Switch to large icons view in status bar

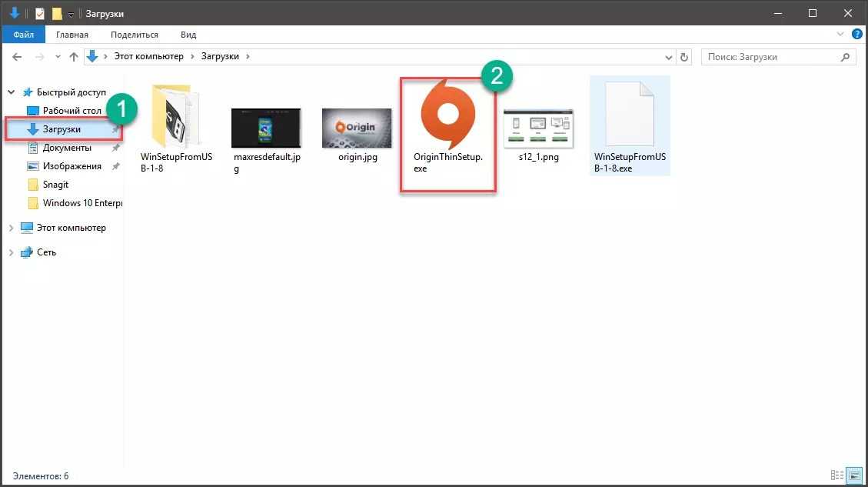pos(855,475)
